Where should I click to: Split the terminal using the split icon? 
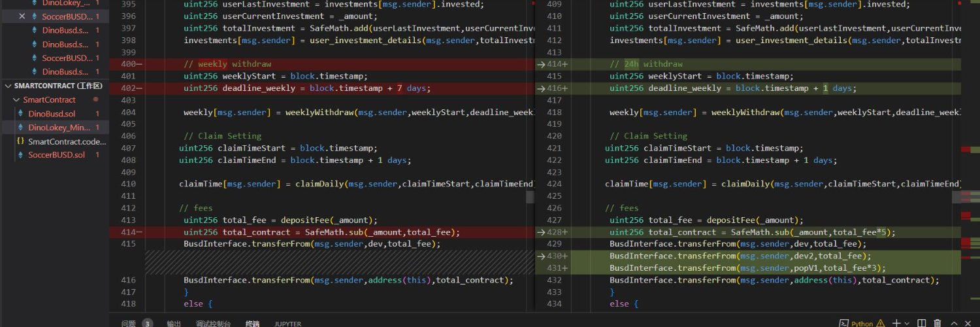click(x=921, y=323)
